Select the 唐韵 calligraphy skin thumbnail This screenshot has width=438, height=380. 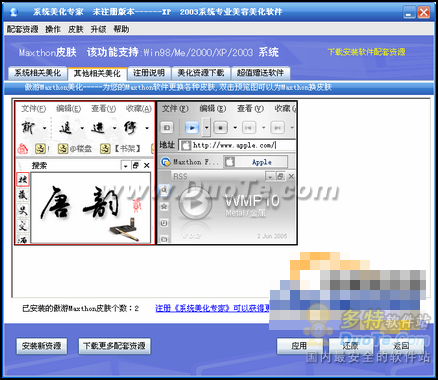(x=85, y=173)
